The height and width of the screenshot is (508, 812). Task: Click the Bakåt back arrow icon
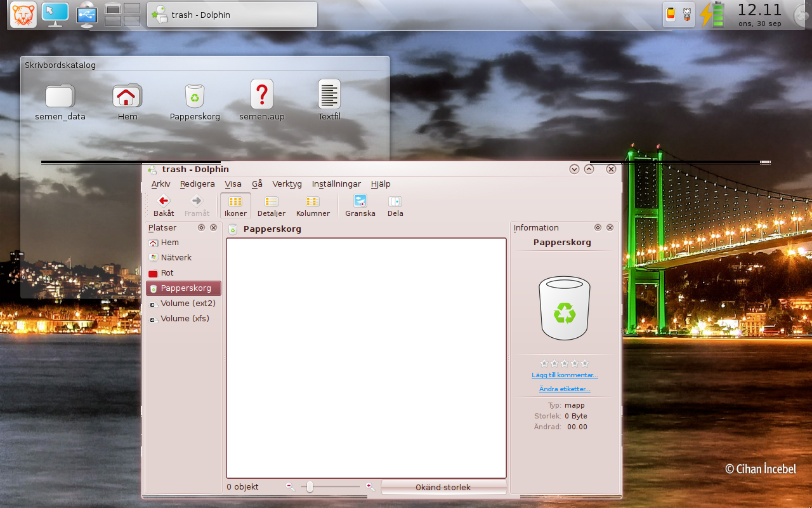pyautogui.click(x=164, y=202)
